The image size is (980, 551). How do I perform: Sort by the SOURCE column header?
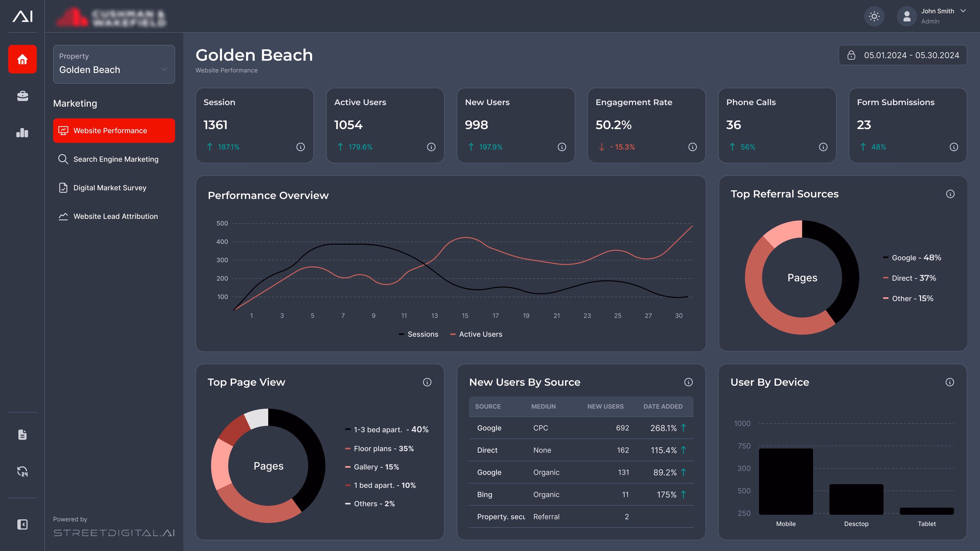coord(488,407)
